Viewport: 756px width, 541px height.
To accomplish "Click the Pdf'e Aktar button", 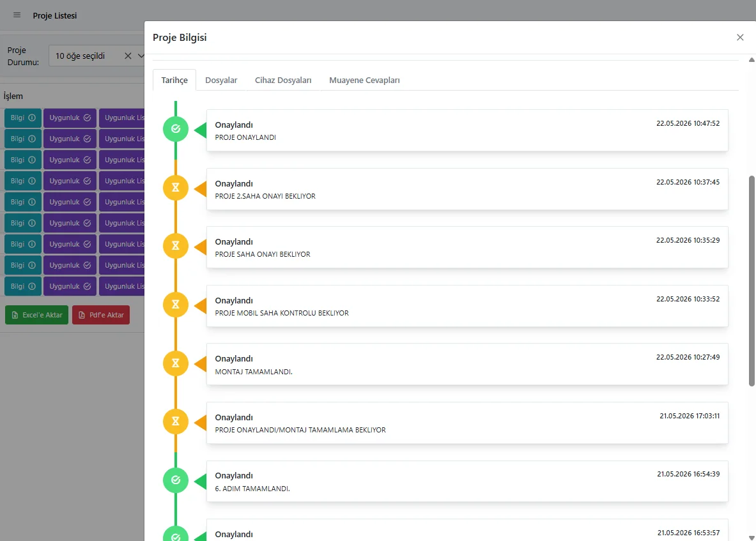I will pos(101,315).
